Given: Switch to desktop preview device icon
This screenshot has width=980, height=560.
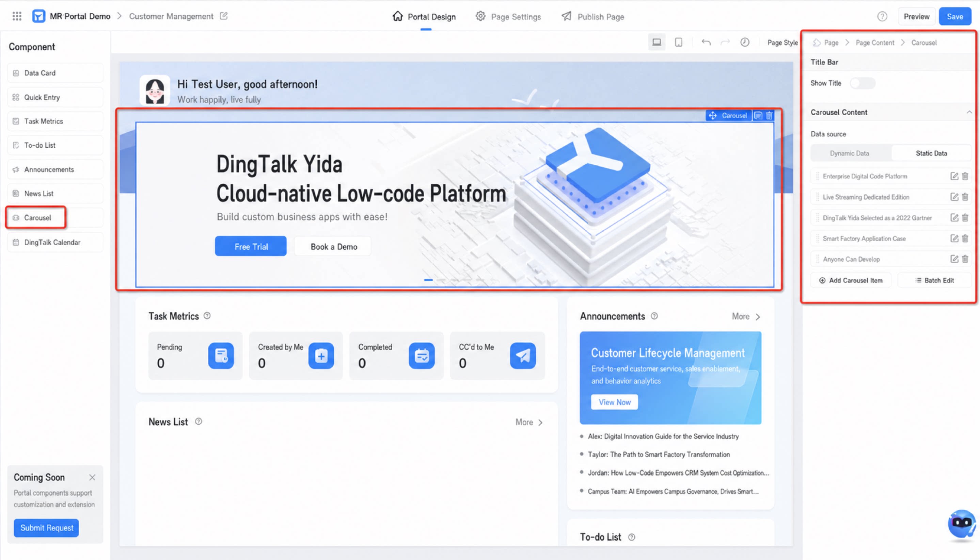Looking at the screenshot, I should coord(657,42).
